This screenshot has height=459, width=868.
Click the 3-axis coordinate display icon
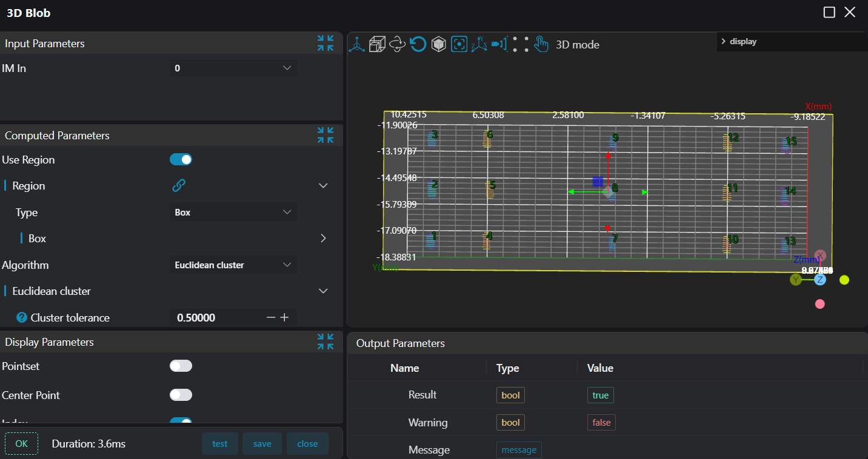click(356, 44)
